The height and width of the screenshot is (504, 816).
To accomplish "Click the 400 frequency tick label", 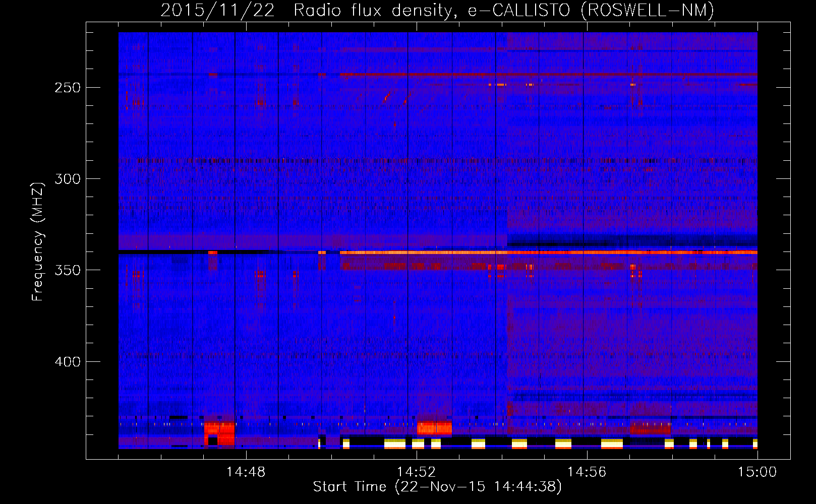I will [x=68, y=362].
